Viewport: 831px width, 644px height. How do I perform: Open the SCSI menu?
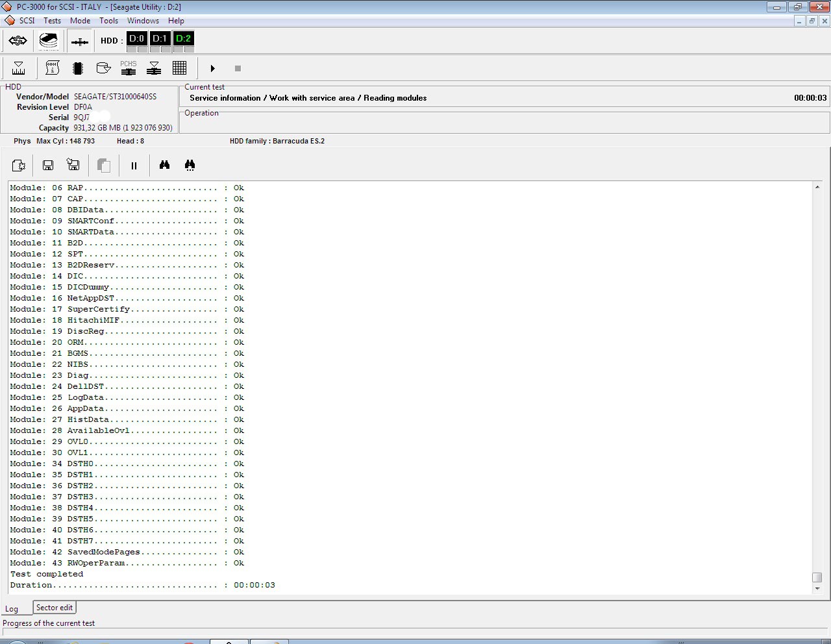pyautogui.click(x=27, y=21)
